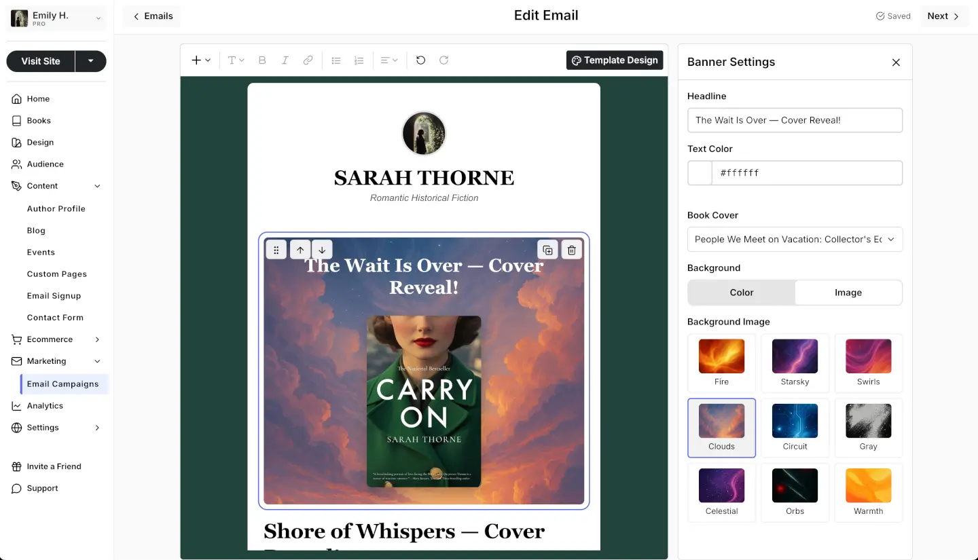The width and height of the screenshot is (978, 560).
Task: Select the Orbs background image
Action: tap(795, 492)
